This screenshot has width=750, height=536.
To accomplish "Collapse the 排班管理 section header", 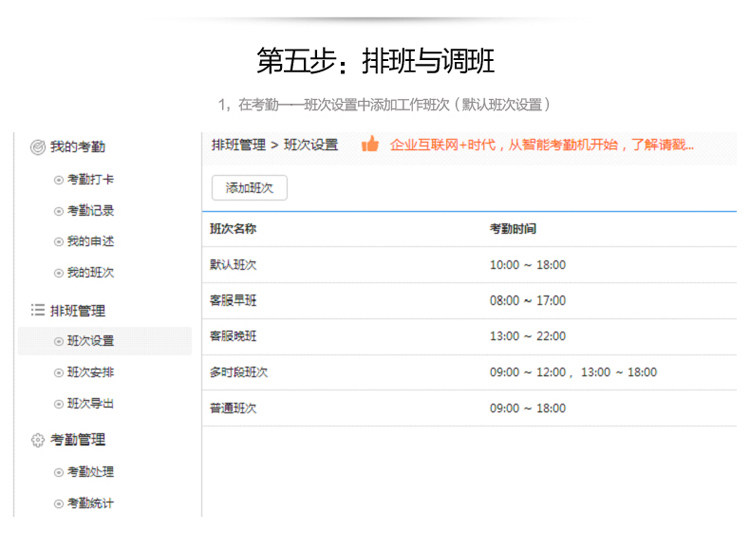I will pos(77,311).
